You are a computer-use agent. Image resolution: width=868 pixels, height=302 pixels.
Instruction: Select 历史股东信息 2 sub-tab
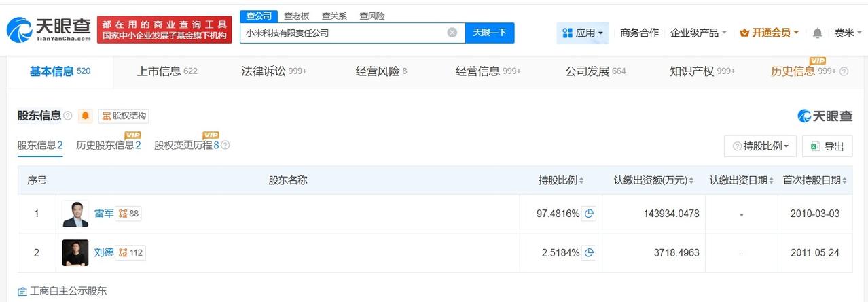109,145
